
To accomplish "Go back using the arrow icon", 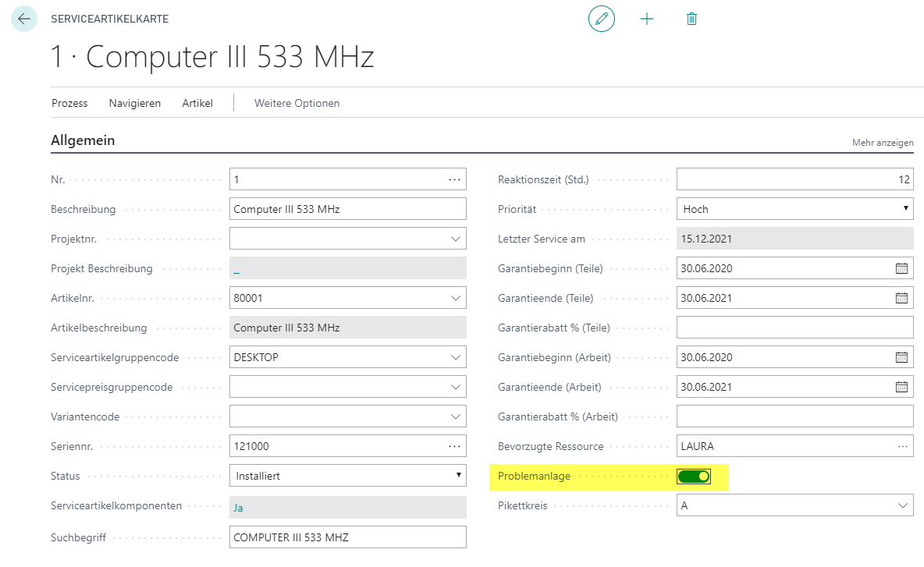I will pos(24,19).
